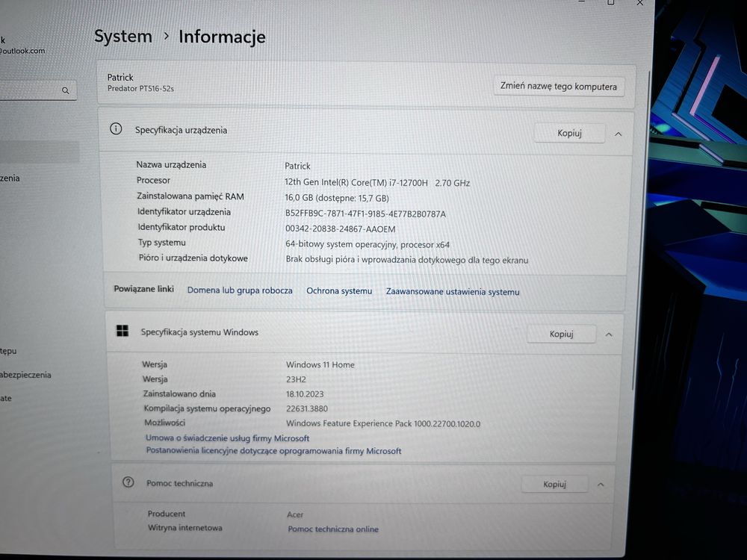Screen dimensions: 747x560
Task: Click the question mark icon beside Pomoc techniczna
Action: point(128,482)
